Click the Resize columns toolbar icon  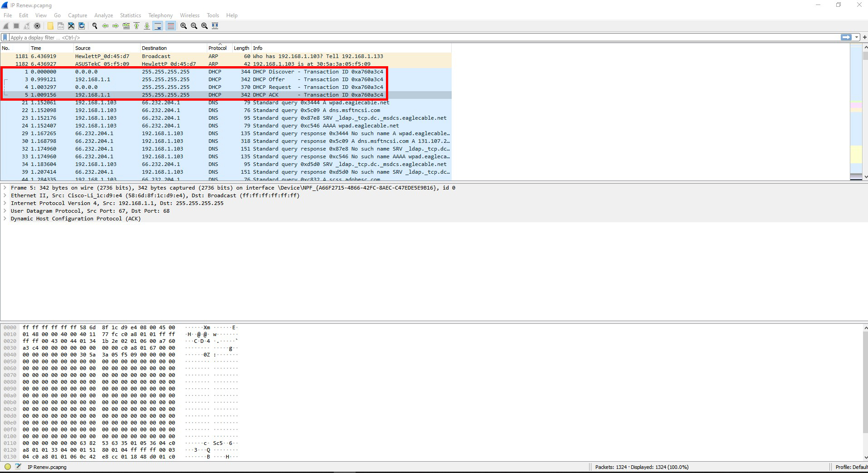pyautogui.click(x=215, y=26)
